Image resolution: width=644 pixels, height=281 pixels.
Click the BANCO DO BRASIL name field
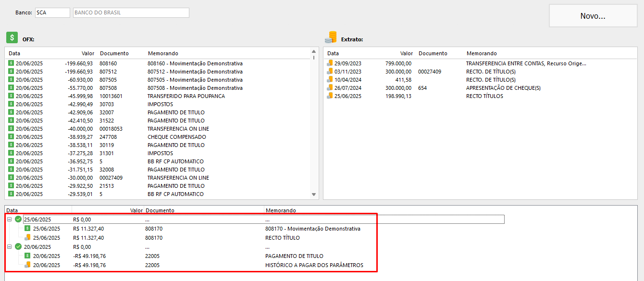[x=131, y=12]
